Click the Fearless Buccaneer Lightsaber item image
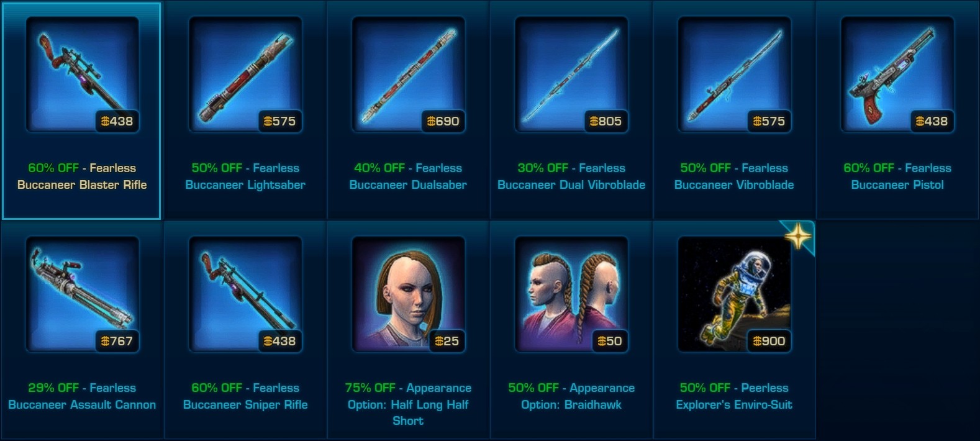Image resolution: width=980 pixels, height=441 pixels. 245,75
